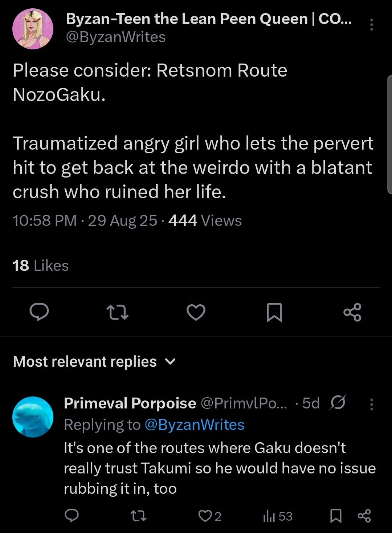
Task: Bookmark Primeval Porpoise's reply
Action: point(336,516)
